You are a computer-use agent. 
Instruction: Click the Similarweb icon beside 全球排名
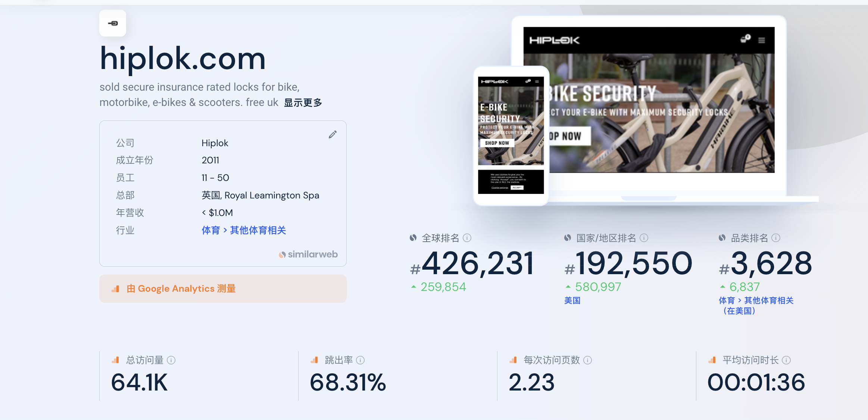(413, 238)
